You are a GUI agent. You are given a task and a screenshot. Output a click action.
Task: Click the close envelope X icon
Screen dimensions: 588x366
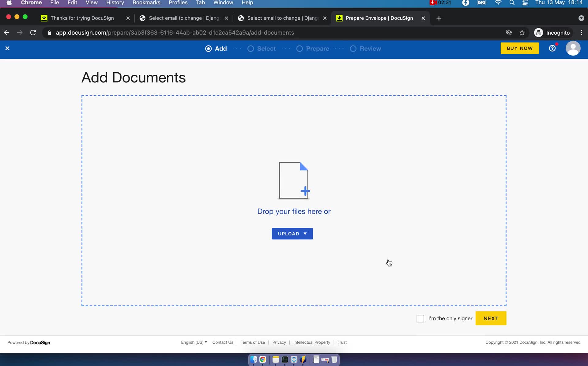click(7, 48)
